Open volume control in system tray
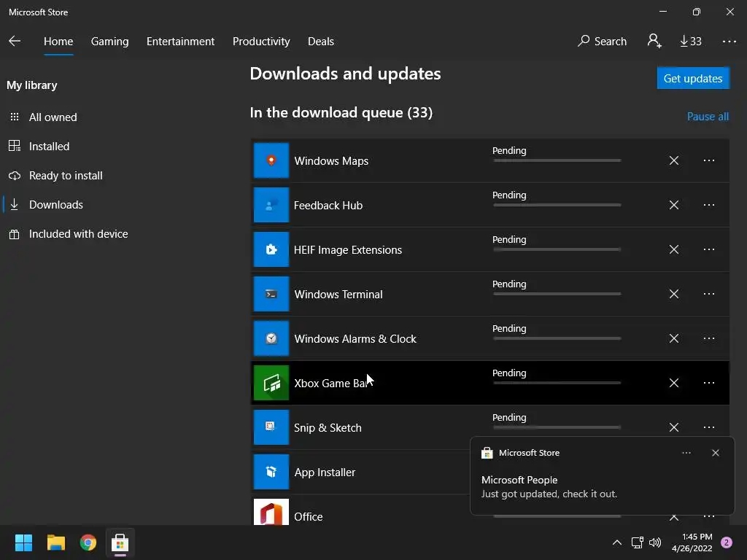Image resolution: width=747 pixels, height=560 pixels. [x=655, y=542]
